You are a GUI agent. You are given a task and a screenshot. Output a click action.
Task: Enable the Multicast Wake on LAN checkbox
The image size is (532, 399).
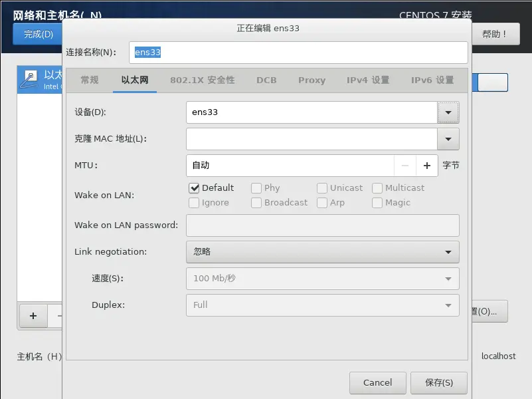click(377, 188)
